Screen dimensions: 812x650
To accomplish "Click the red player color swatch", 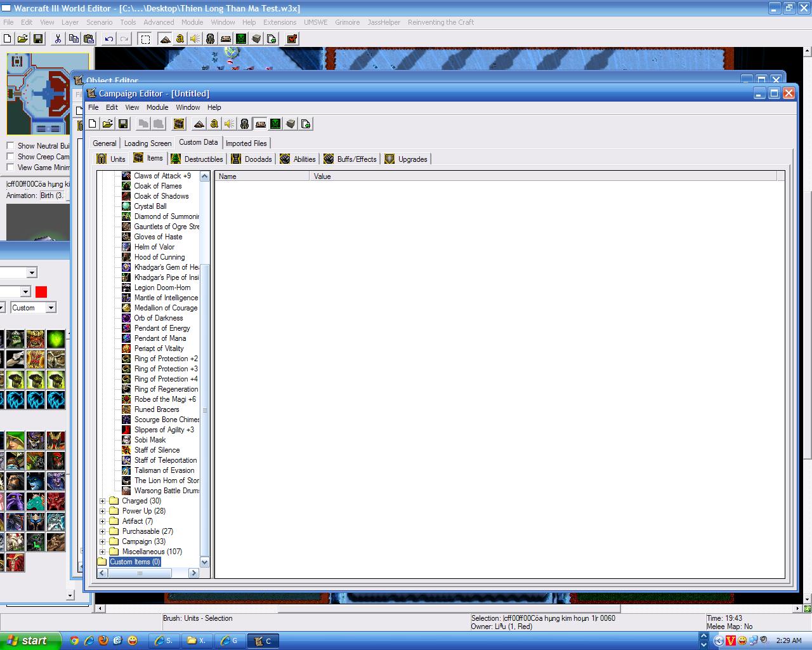I will pos(41,292).
